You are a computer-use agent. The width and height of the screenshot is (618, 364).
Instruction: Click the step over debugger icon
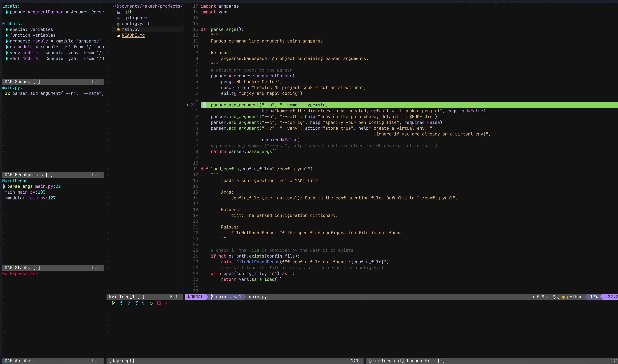coord(129,303)
